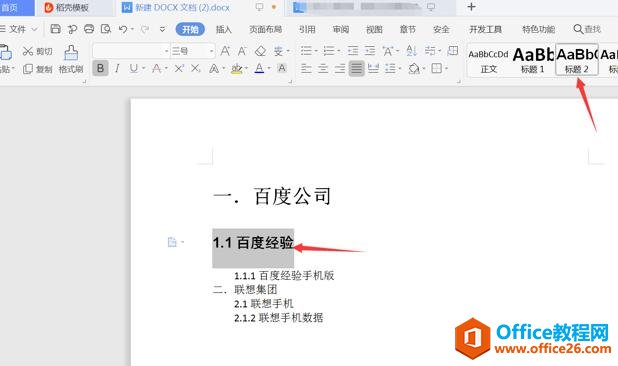
Task: Click the line 1.1.1 百度经验手机版
Action: pyautogui.click(x=284, y=275)
